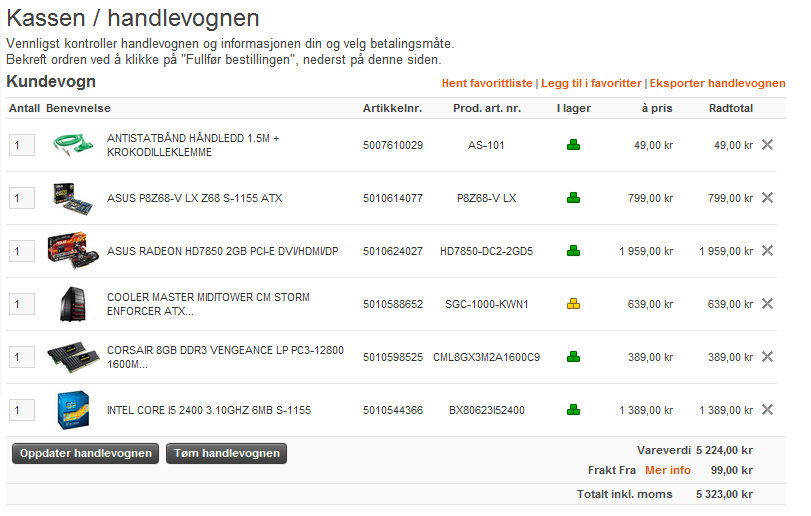811x516 pixels.
Task: Click green stock icon for CORSAIR 8GB DDR3
Action: [x=574, y=357]
